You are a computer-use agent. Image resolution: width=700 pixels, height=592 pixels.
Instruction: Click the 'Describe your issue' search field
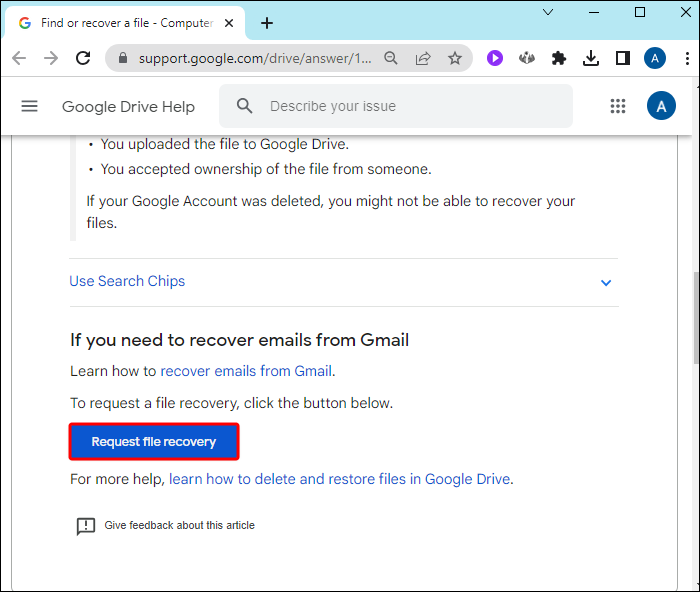click(x=410, y=106)
